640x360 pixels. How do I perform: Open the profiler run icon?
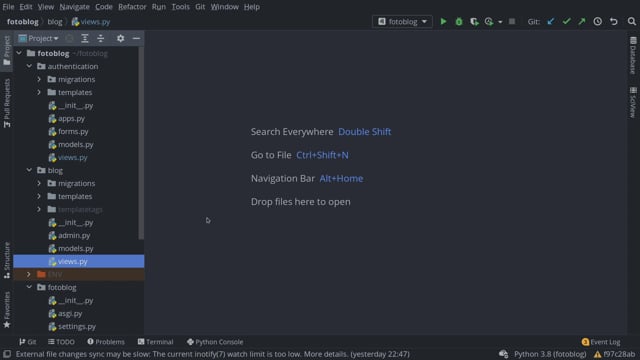(x=489, y=21)
